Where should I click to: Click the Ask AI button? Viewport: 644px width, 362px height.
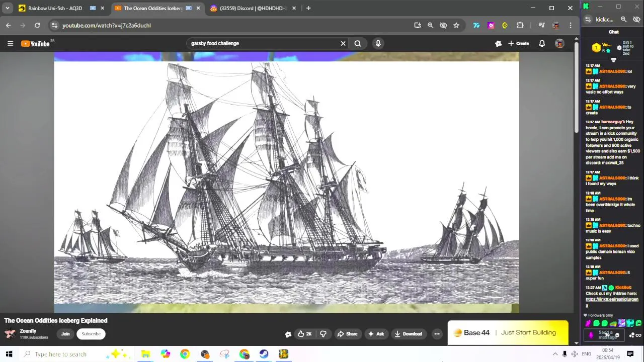(x=376, y=334)
